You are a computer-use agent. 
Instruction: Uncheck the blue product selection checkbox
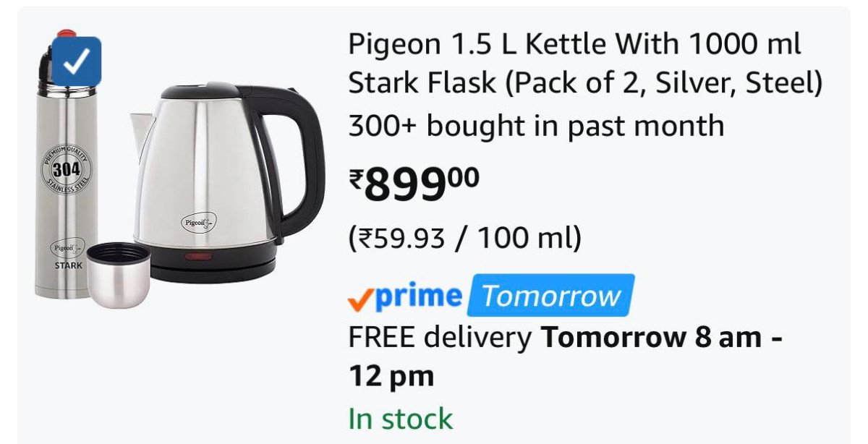pyautogui.click(x=75, y=62)
